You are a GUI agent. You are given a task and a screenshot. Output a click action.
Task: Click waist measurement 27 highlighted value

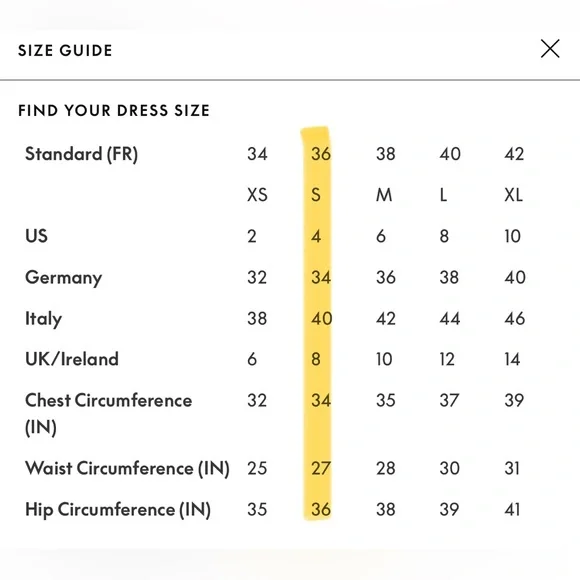[x=321, y=468]
